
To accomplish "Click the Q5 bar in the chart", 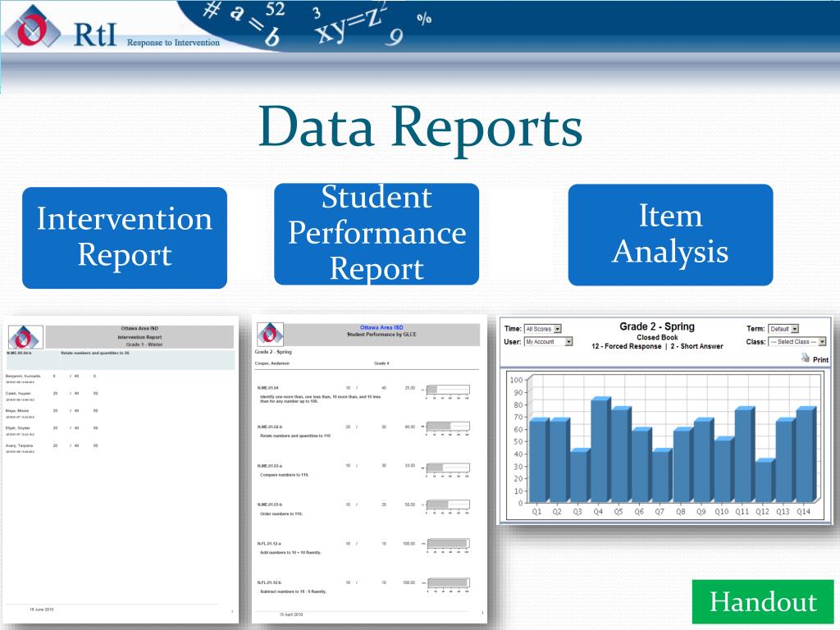I will click(x=622, y=454).
